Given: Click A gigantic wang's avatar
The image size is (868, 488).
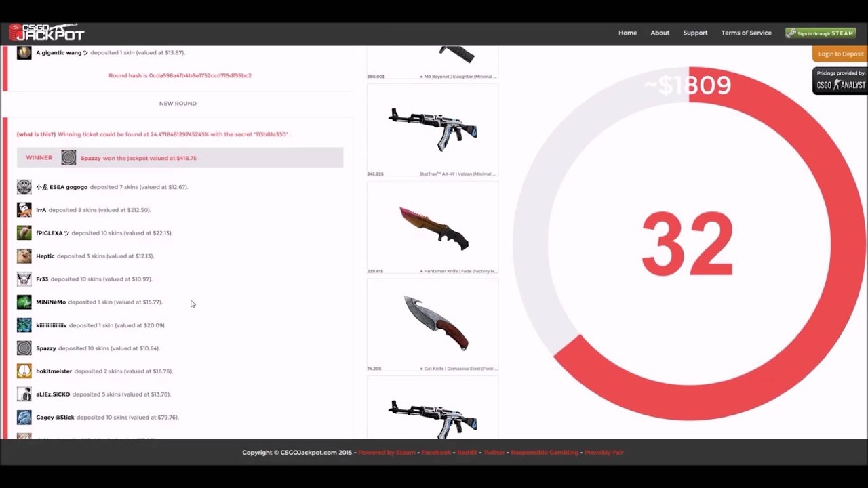Looking at the screenshot, I should [x=24, y=52].
